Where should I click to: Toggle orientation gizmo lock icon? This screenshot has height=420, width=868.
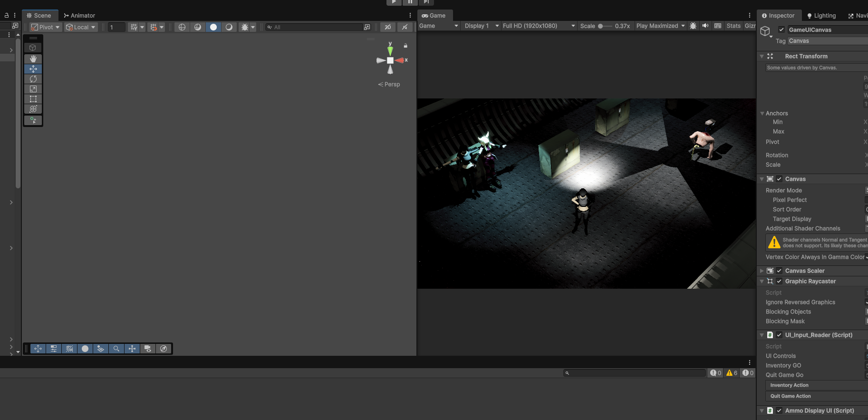(405, 46)
